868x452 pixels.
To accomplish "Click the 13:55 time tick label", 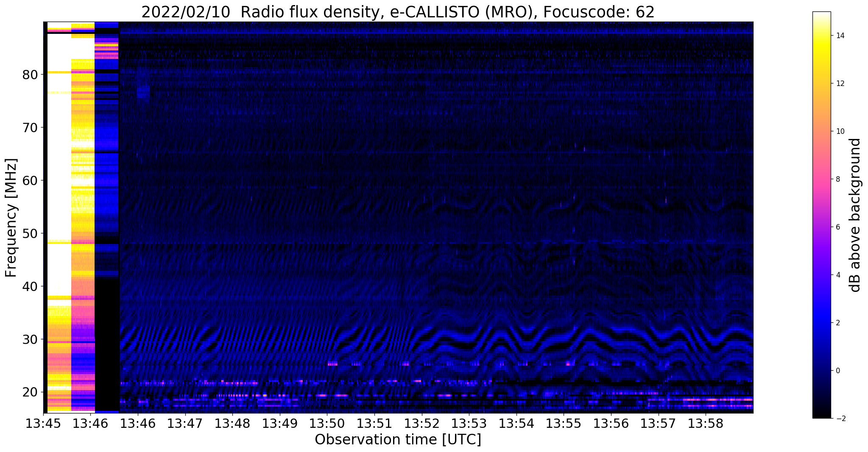I will click(x=564, y=423).
